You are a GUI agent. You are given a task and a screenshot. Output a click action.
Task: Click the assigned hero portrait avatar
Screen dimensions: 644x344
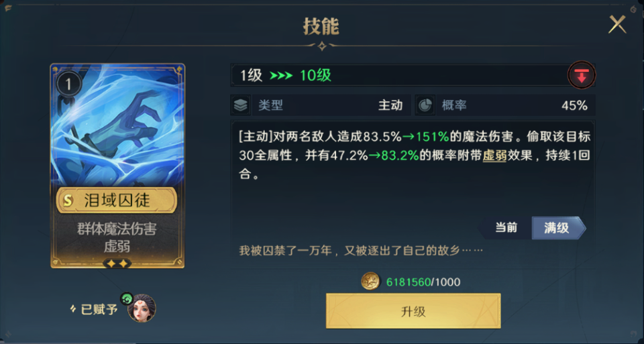click(x=142, y=308)
